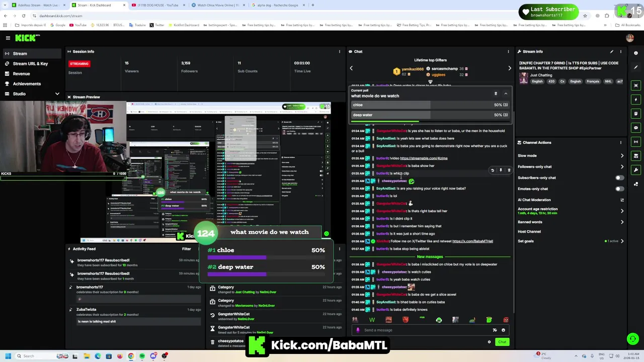
Task: Delete the 'which clip' chat message
Action: click(x=509, y=170)
